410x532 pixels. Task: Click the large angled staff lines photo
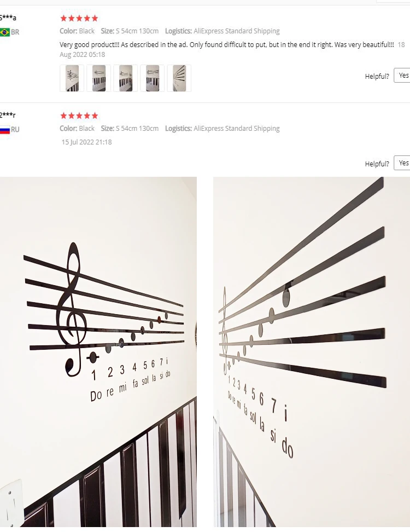point(312,352)
